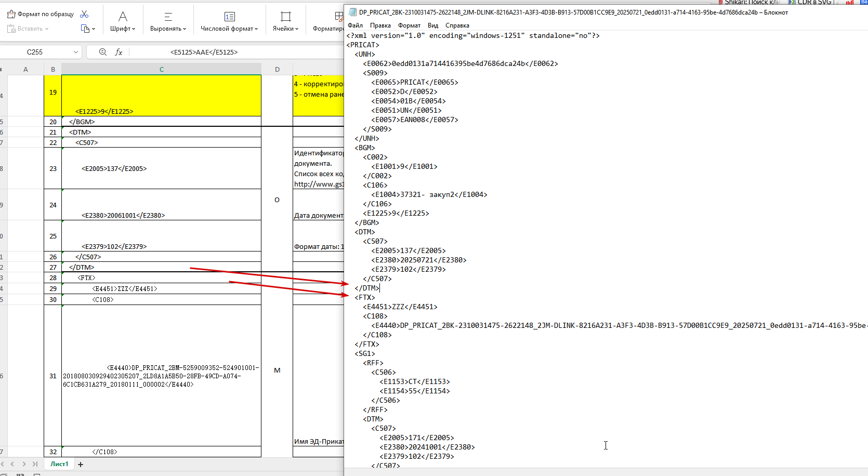Viewport: 868px width, 476px height.
Task: Expand the Name Box dropdown showing C255
Action: coord(76,52)
